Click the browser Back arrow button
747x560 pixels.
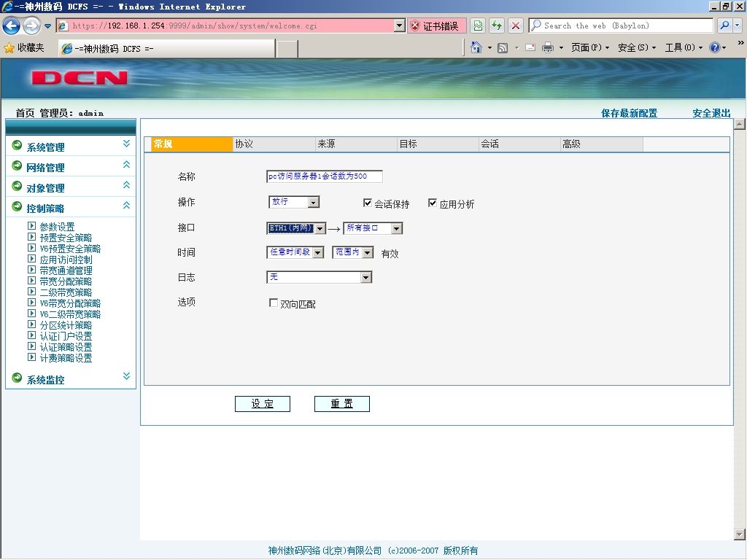[12, 26]
